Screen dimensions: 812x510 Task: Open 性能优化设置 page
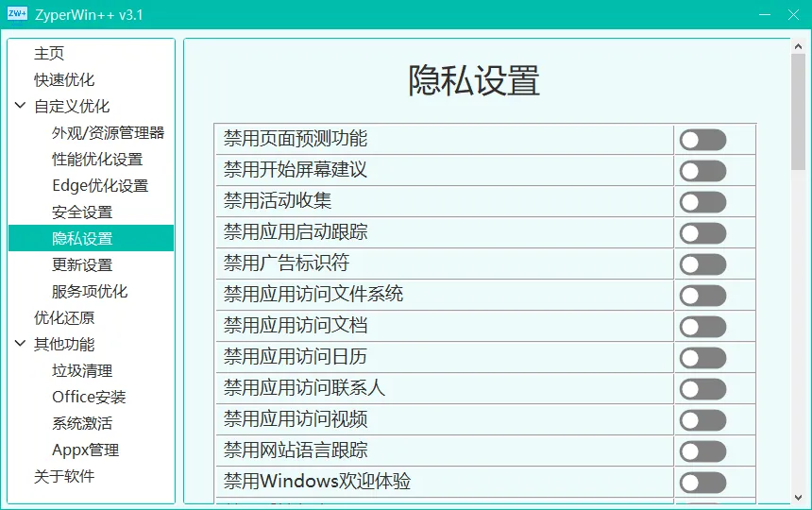click(97, 160)
